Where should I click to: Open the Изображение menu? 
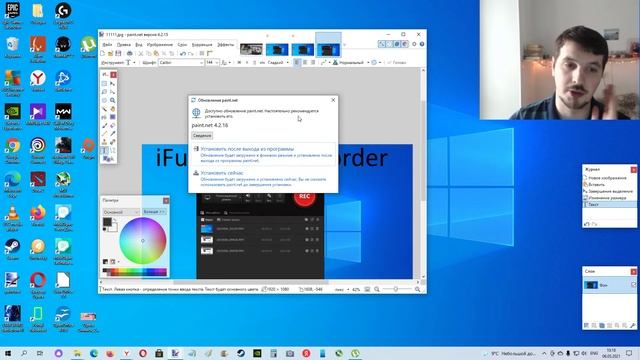click(x=160, y=44)
